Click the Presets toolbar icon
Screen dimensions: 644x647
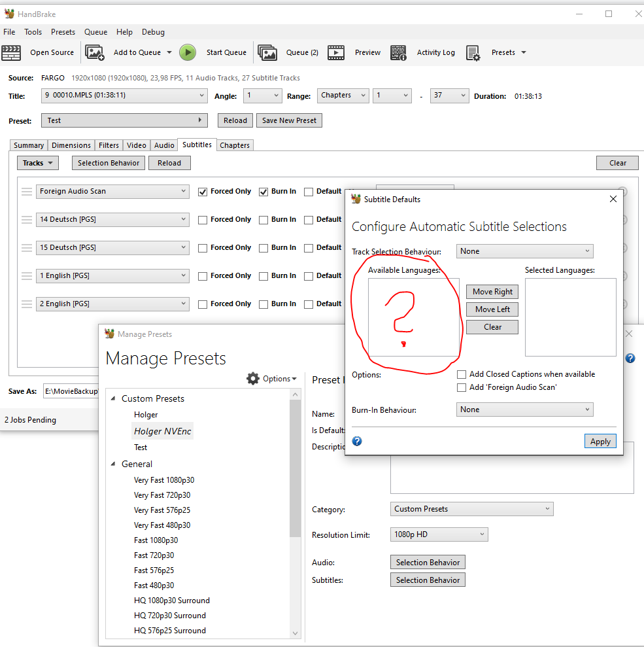(473, 52)
